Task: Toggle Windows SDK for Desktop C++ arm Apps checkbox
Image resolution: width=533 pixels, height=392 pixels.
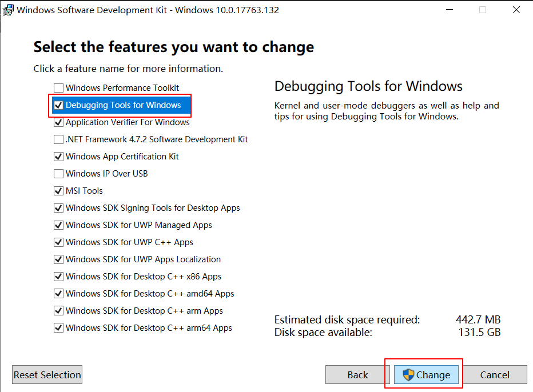Action: [58, 311]
